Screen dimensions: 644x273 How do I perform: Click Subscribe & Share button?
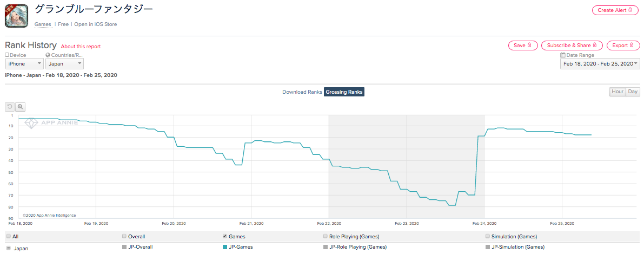[572, 45]
